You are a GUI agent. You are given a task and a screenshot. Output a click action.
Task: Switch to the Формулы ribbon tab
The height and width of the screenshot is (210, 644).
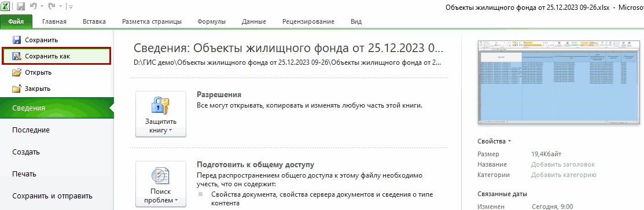coord(211,22)
